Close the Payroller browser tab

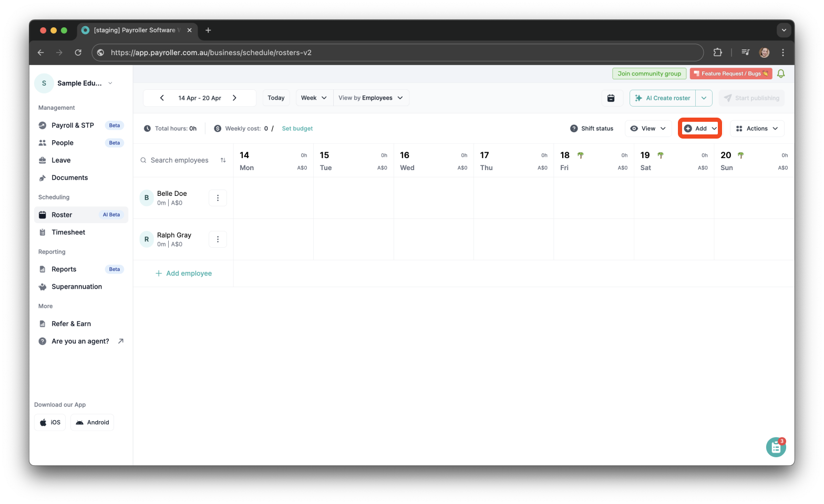189,30
